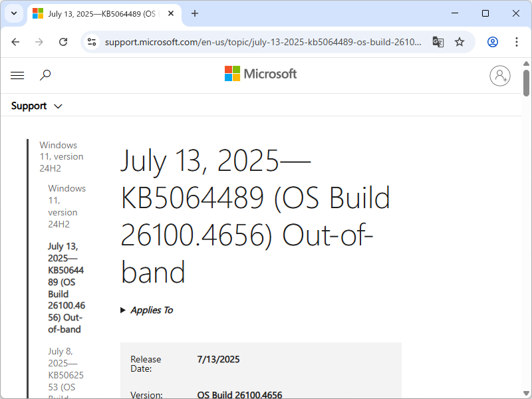
Task: Open the hamburger navigation menu
Action: (17, 75)
